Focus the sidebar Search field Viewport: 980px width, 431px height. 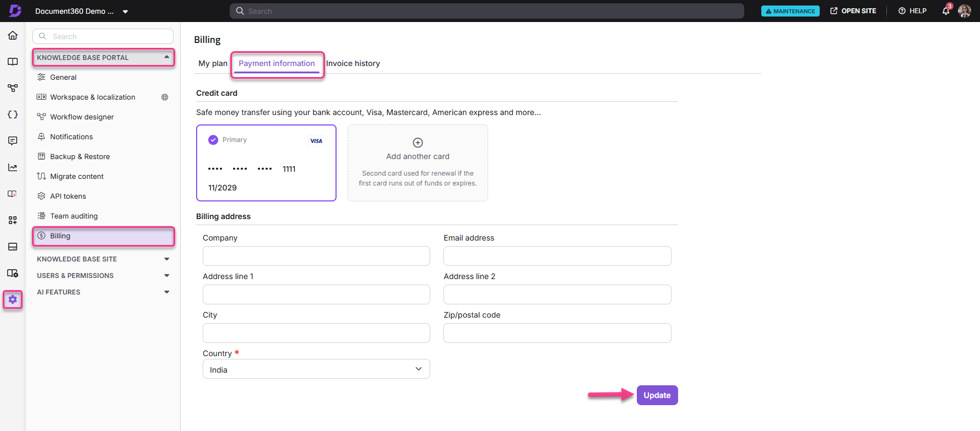pos(103,36)
